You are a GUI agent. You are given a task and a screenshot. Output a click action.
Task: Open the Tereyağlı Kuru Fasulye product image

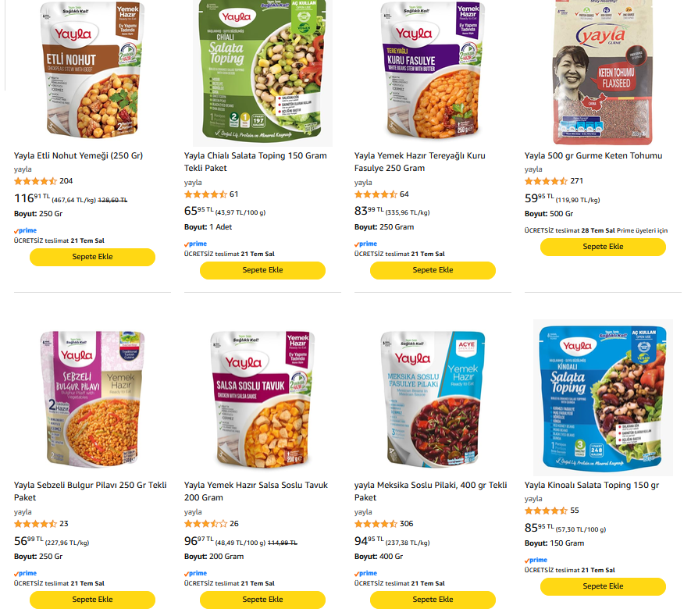pyautogui.click(x=433, y=70)
